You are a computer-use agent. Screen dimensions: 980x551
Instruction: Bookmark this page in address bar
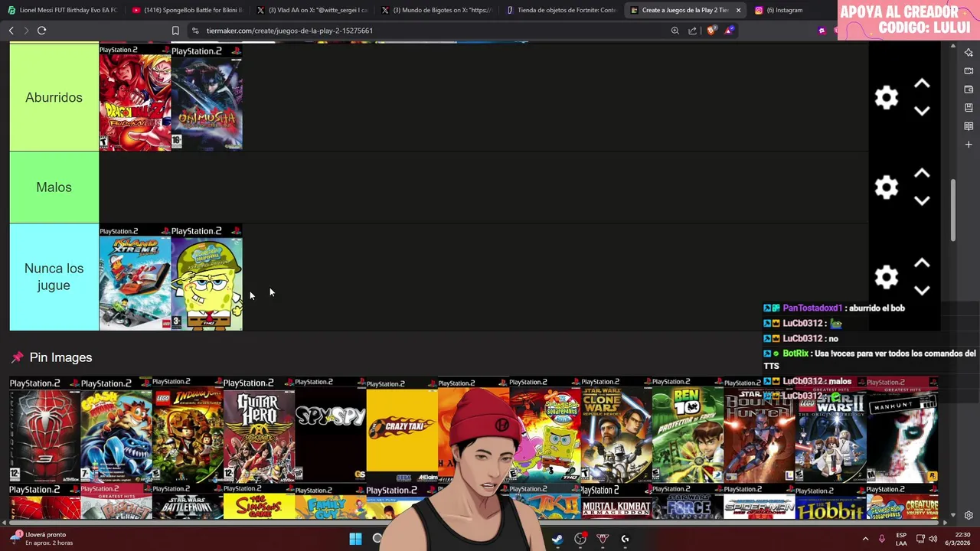(175, 31)
